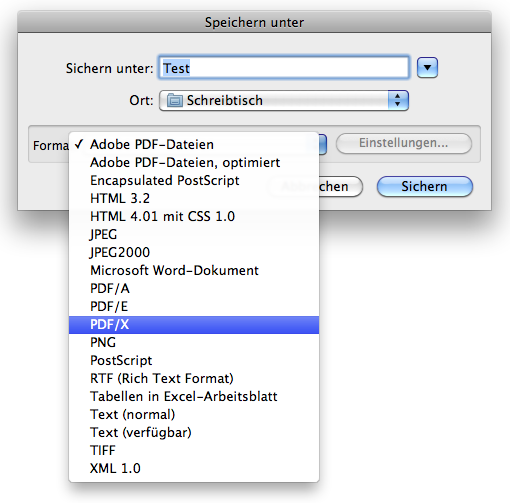Open Einstellungen... settings button
The image size is (510, 503).
(404, 143)
